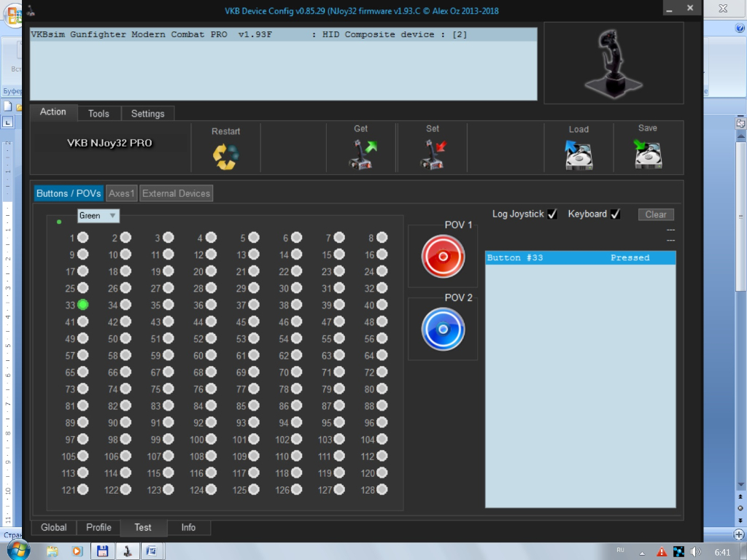747x560 pixels.
Task: Open the Windows Start menu
Action: (17, 550)
